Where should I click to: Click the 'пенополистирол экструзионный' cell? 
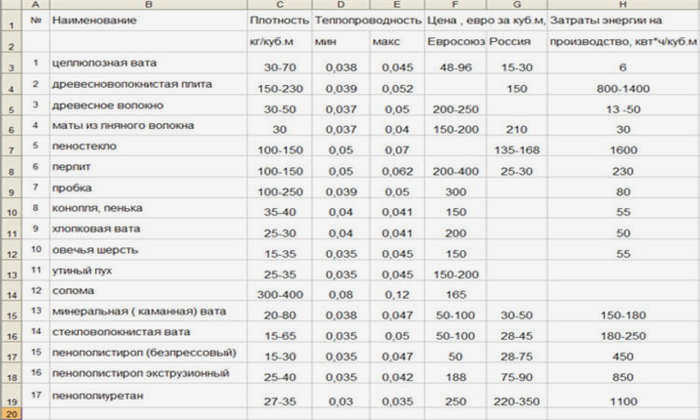coord(149,374)
